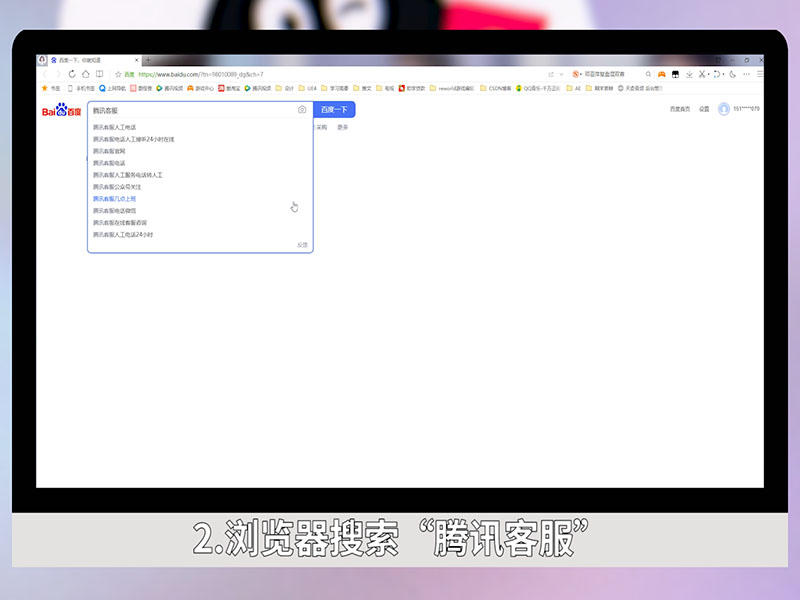The image size is (800, 600).
Task: Go forward with the forward arrow
Action: (x=58, y=74)
